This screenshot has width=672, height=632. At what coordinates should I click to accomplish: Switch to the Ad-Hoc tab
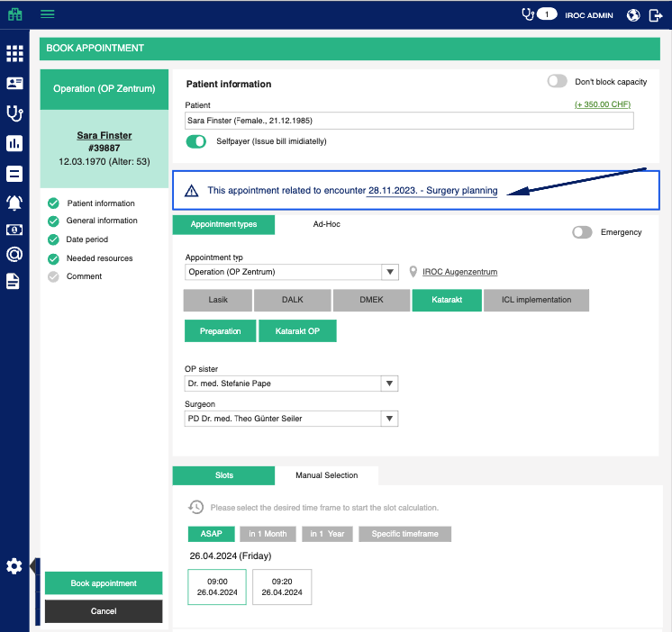coord(326,224)
